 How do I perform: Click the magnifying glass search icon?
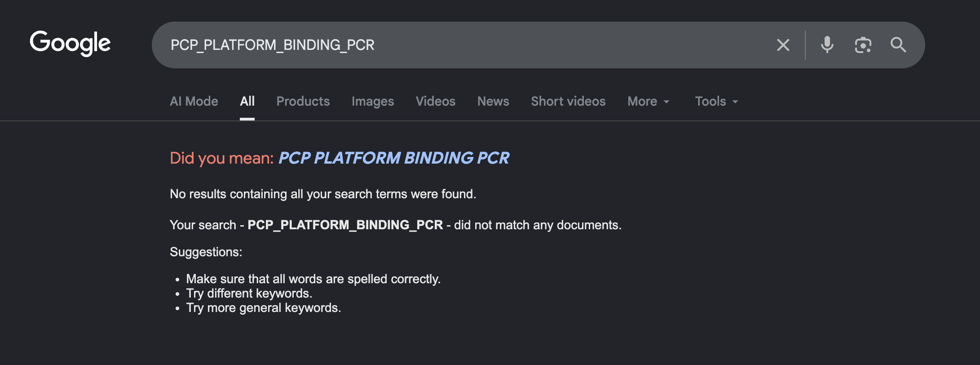(898, 45)
